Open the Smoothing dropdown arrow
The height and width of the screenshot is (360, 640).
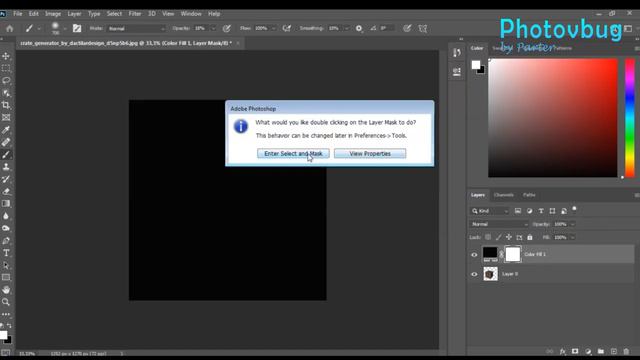point(347,29)
